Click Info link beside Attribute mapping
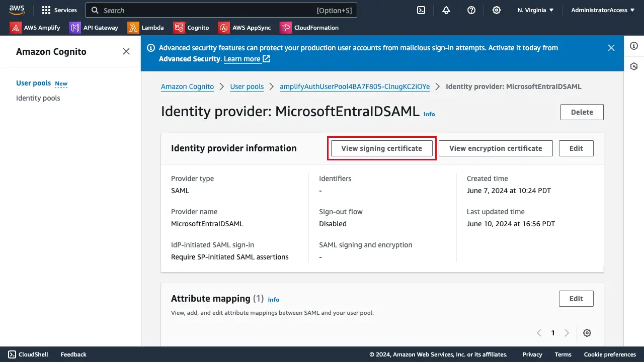644x362 pixels. 274,300
